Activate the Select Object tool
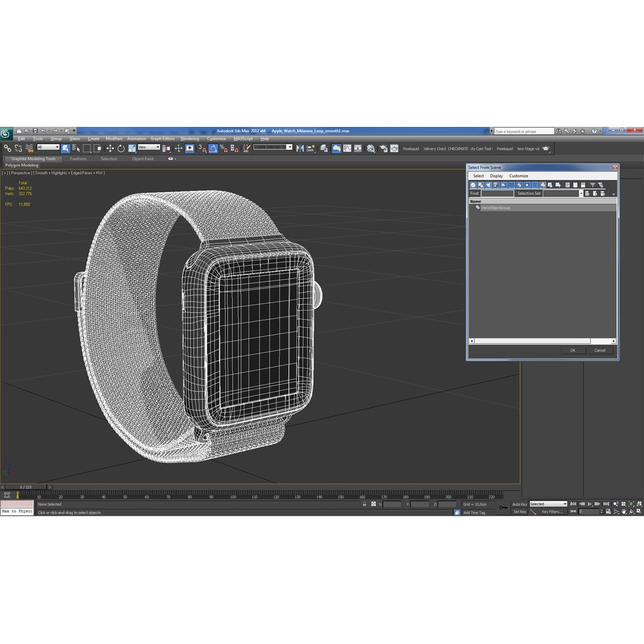Image resolution: width=644 pixels, height=644 pixels. (x=66, y=148)
